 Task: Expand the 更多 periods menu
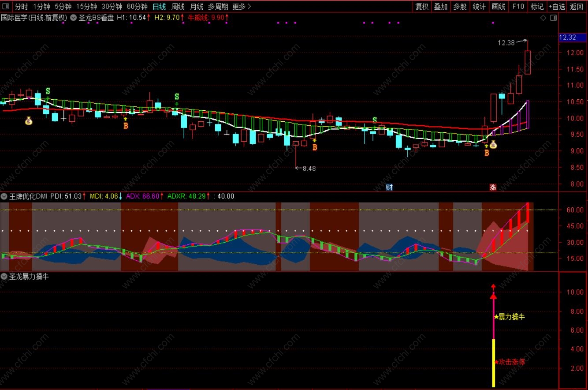coord(242,7)
